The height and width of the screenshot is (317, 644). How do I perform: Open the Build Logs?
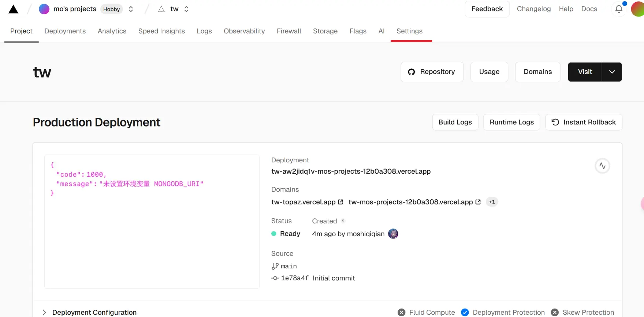(455, 122)
